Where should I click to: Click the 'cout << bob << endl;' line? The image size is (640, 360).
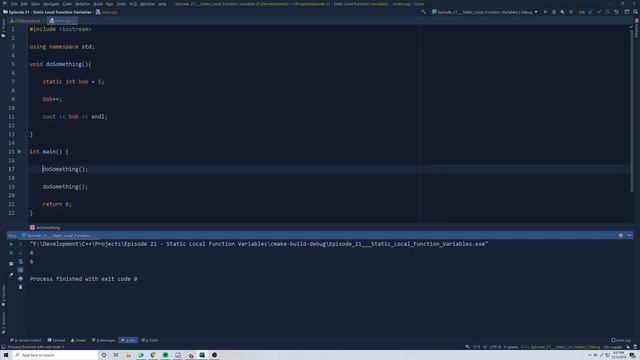(x=75, y=117)
